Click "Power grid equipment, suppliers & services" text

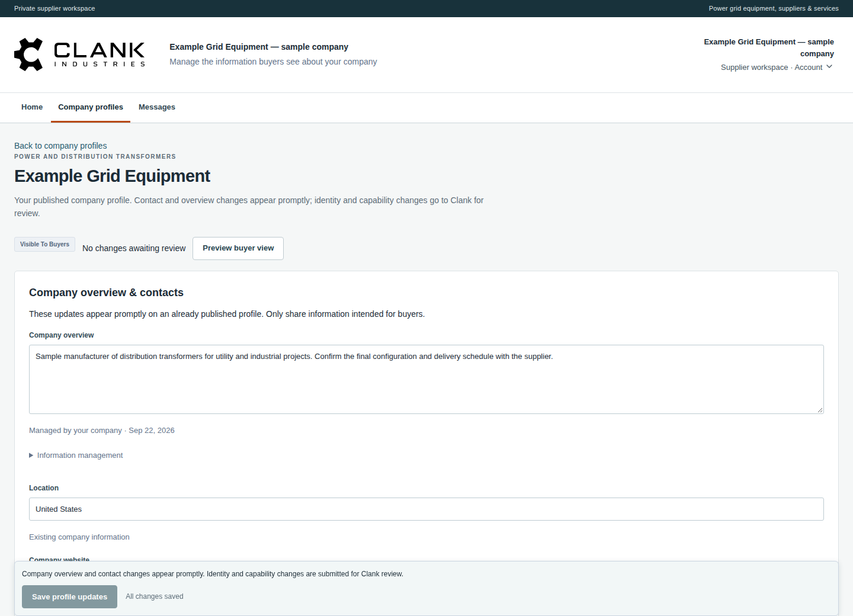pyautogui.click(x=774, y=8)
